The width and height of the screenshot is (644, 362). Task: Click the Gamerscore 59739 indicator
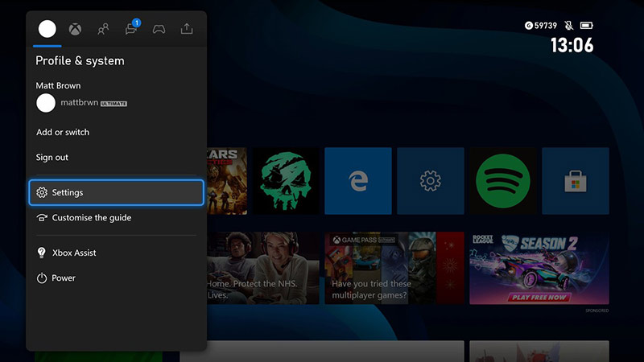541,26
